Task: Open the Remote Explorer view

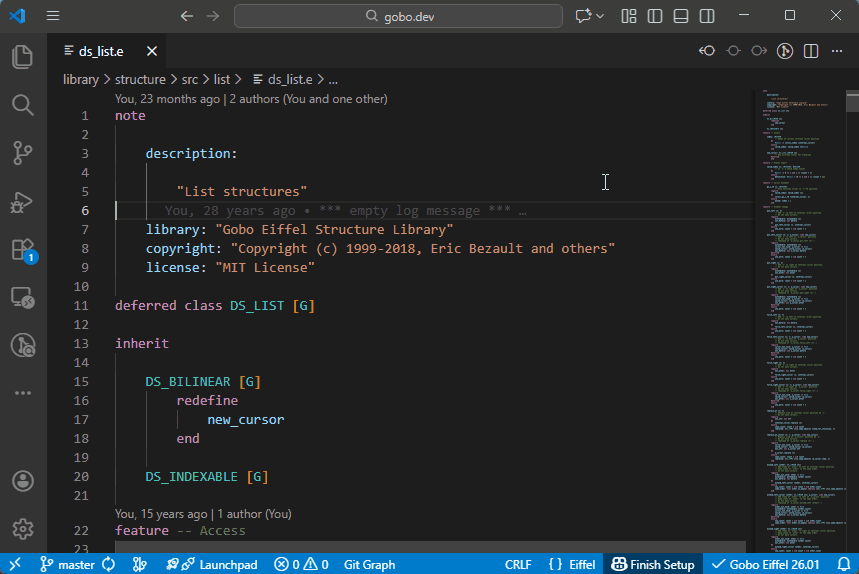Action: click(22, 297)
